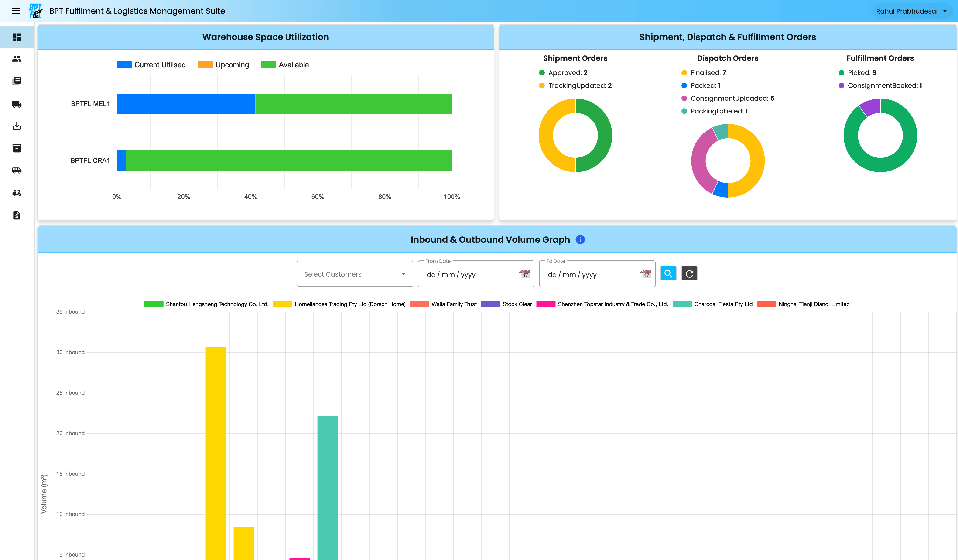Select the invoice dollar-document icon in sidebar
The image size is (958, 560).
pos(16,215)
